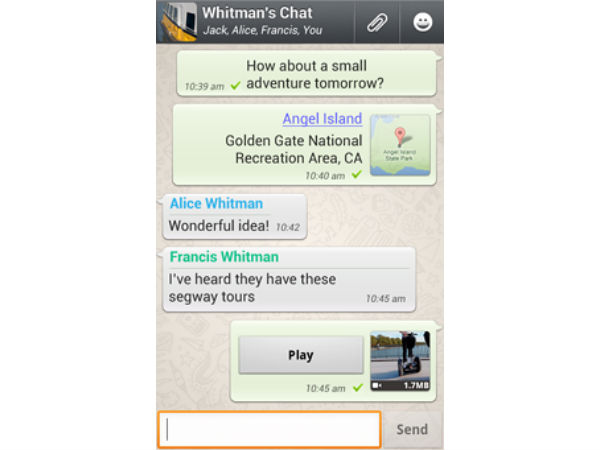
Task: Tap the participants list Jack, Alice, Francis
Action: [x=262, y=30]
